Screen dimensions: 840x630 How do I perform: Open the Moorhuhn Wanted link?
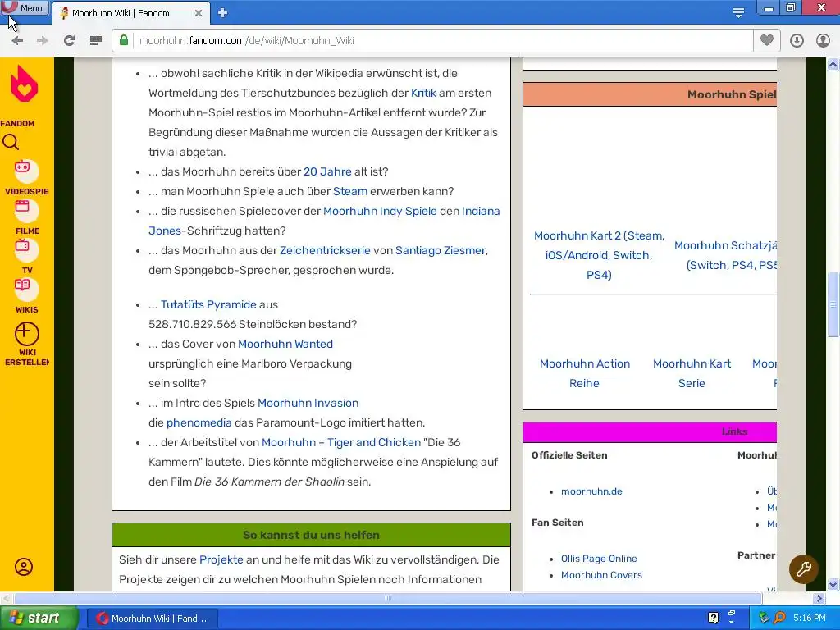(285, 344)
